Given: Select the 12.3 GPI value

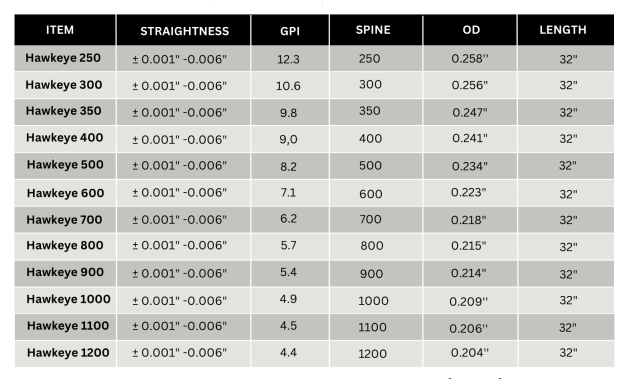Looking at the screenshot, I should pos(288,59).
